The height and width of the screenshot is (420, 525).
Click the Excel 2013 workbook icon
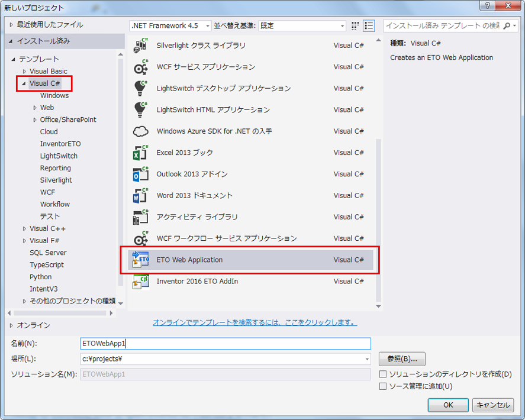(141, 153)
